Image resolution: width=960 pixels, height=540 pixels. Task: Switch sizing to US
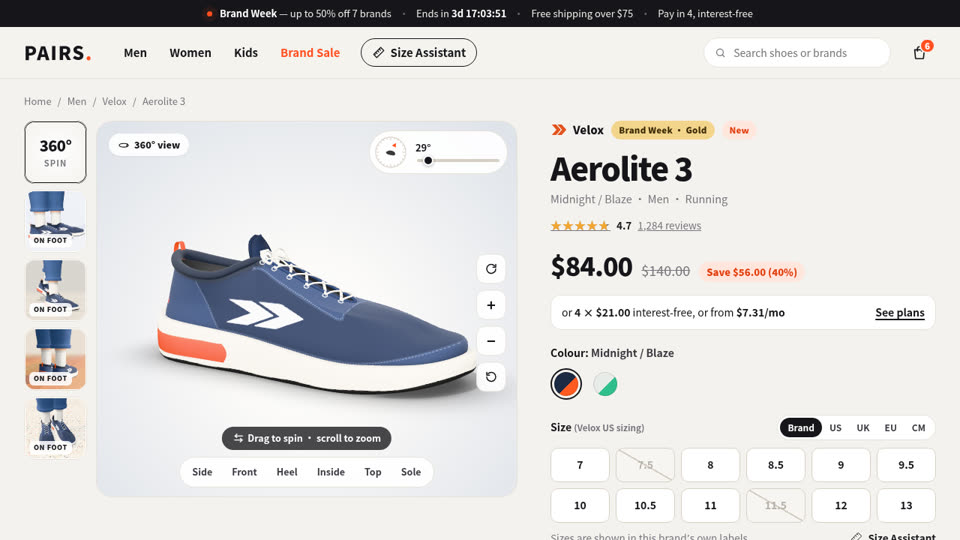835,427
